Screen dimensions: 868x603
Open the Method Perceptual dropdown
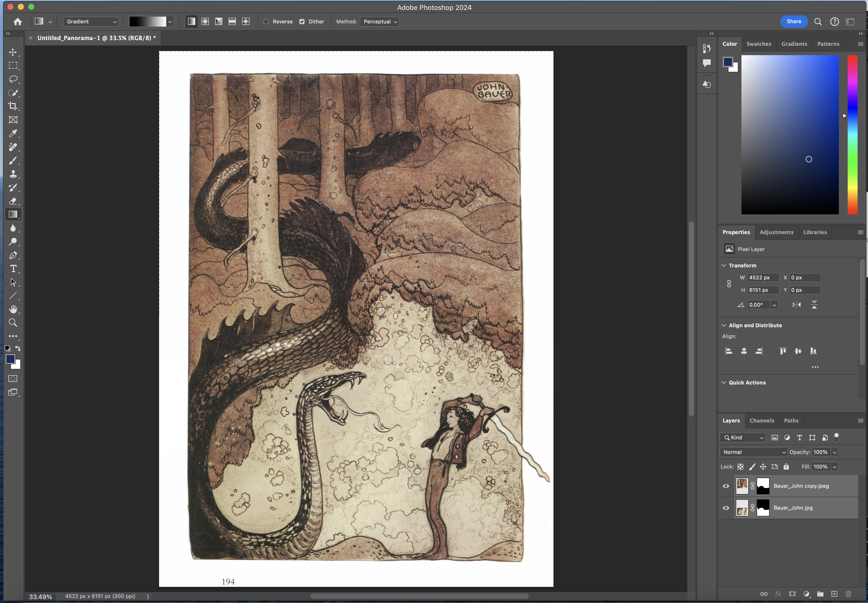pyautogui.click(x=380, y=22)
